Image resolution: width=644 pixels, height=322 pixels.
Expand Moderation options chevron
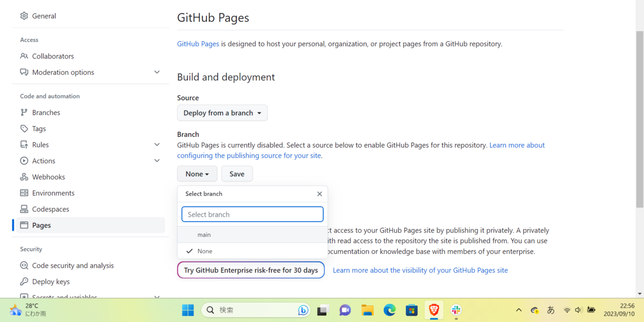[x=157, y=72]
